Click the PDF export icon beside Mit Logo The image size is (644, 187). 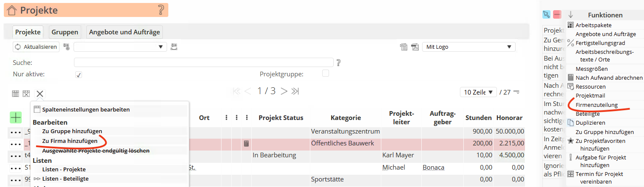point(415,47)
